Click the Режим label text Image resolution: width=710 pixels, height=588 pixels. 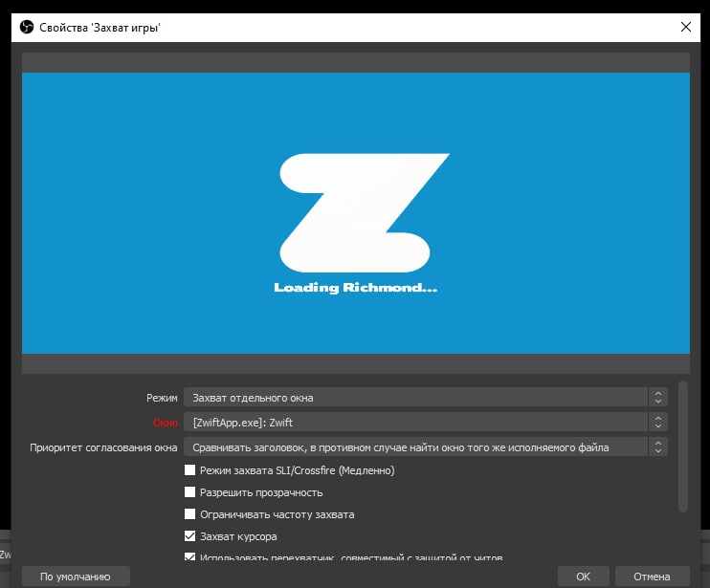[x=162, y=398]
